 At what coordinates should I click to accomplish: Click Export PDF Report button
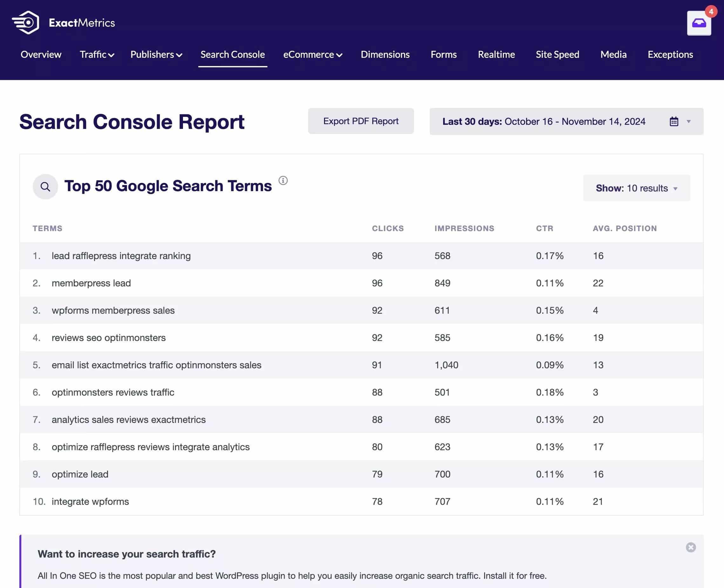pos(361,121)
